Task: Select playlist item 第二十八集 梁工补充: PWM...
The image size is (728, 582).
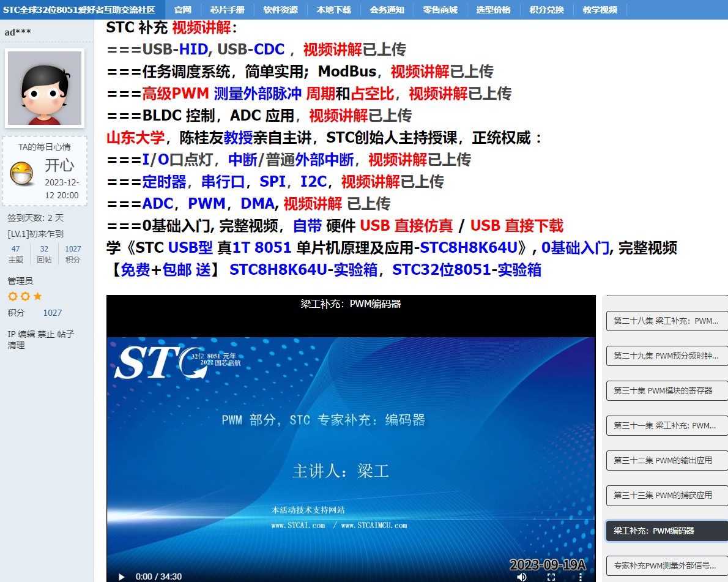Action: [667, 321]
